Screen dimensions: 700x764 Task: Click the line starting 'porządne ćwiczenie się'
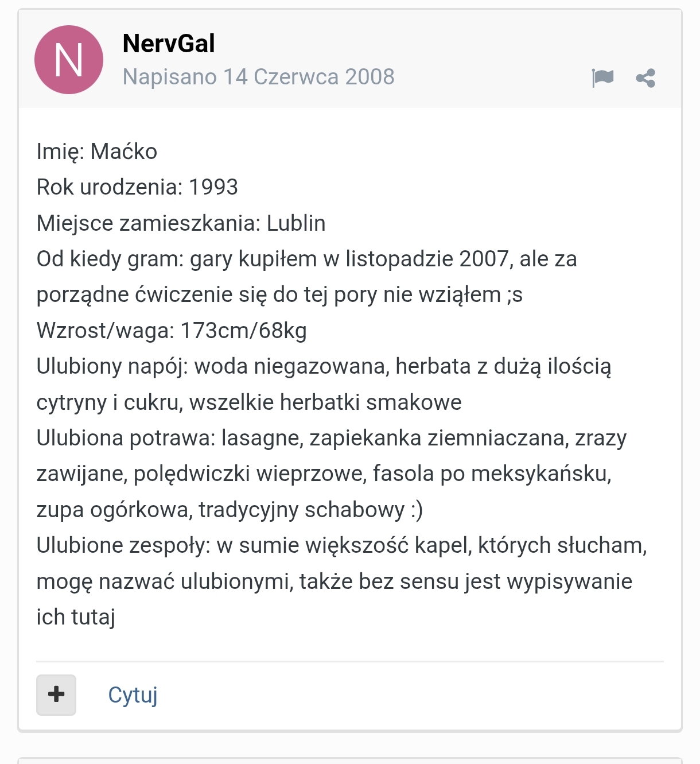(x=279, y=294)
